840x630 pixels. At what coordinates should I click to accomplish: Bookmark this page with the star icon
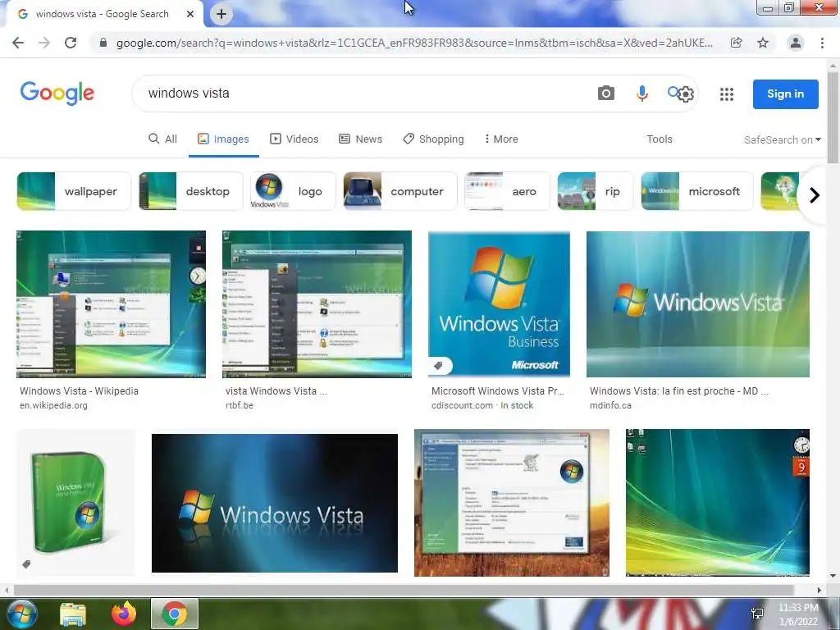pos(763,43)
